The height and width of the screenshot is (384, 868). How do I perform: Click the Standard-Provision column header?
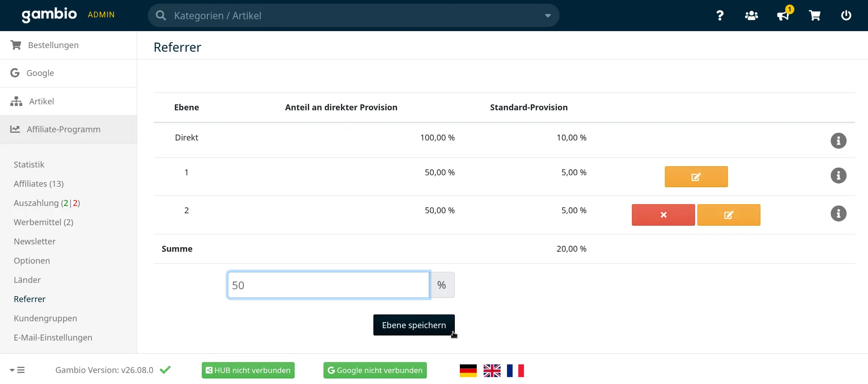[529, 108]
